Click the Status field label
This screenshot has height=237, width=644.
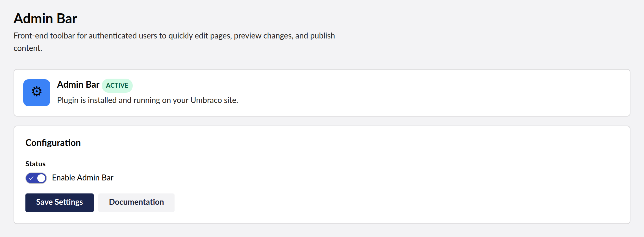tap(35, 164)
